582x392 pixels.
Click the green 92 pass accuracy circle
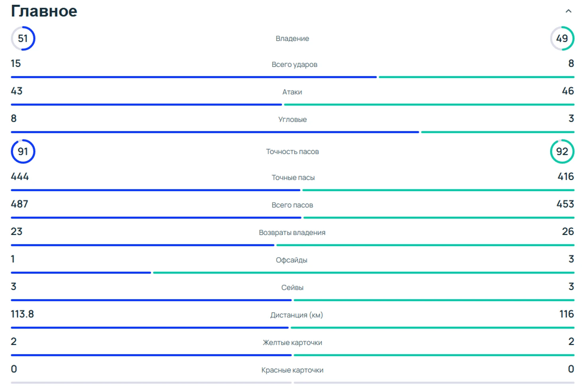point(562,151)
